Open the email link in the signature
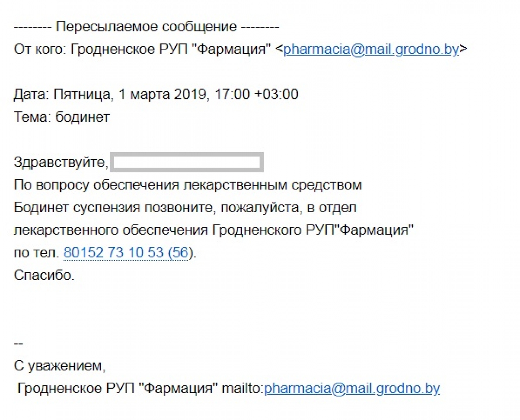 [x=352, y=388]
